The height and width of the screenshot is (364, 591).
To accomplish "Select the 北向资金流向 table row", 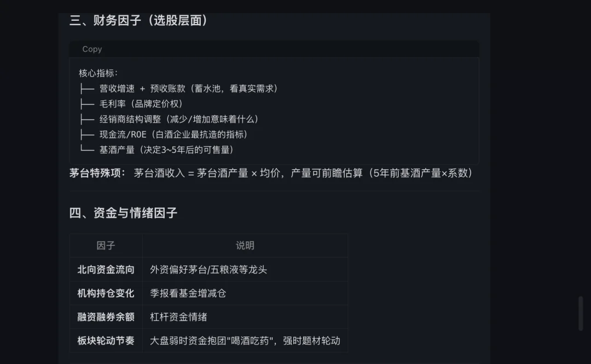I will (x=105, y=269).
